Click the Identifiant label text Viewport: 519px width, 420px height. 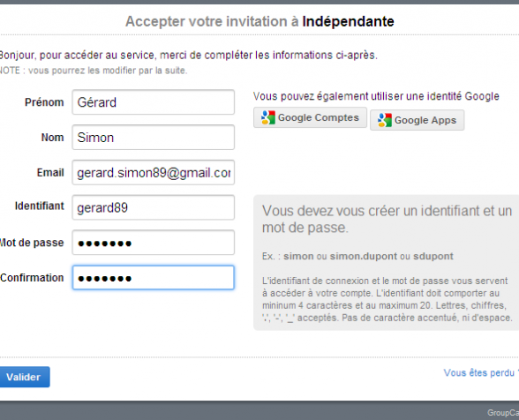coord(40,206)
